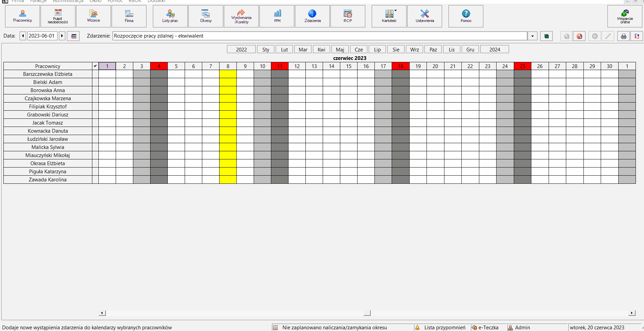This screenshot has width=644, height=331.
Task: Click the Zdarzenia globe icon
Action: coord(312,14)
